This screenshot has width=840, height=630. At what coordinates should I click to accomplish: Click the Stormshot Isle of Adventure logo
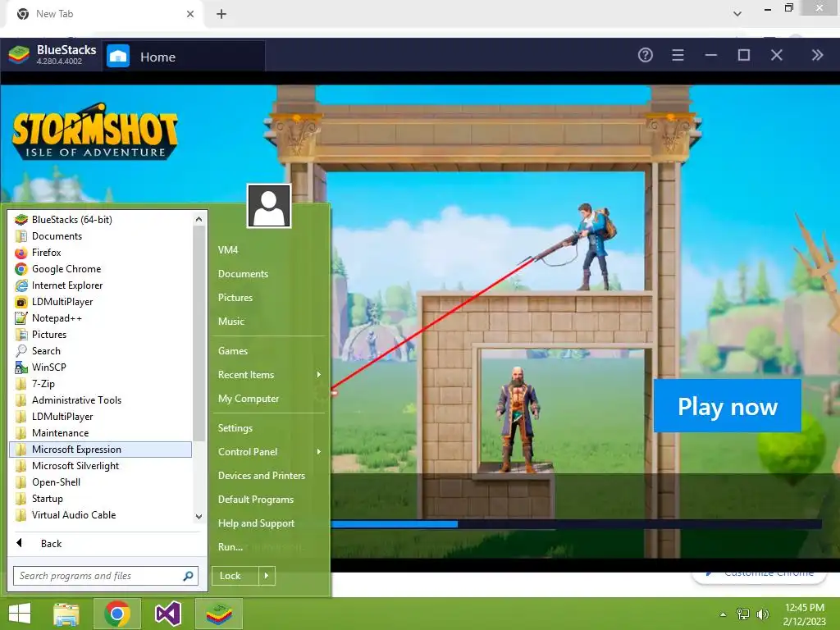[95, 131]
